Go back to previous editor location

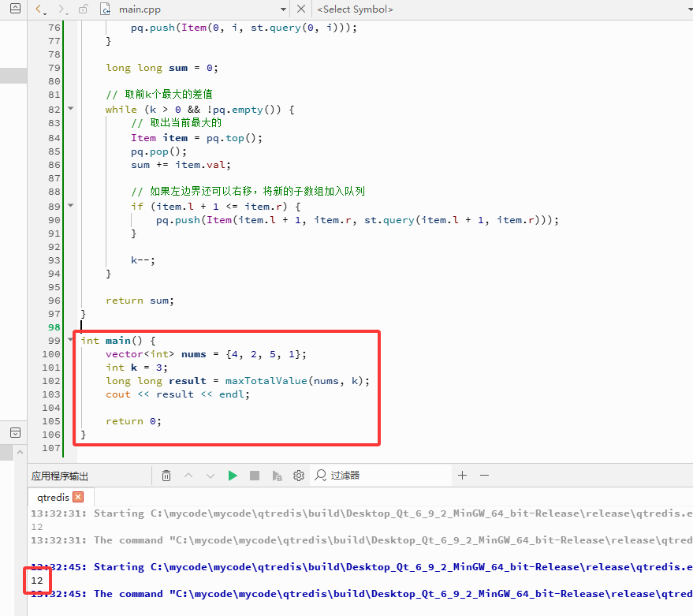(x=39, y=9)
